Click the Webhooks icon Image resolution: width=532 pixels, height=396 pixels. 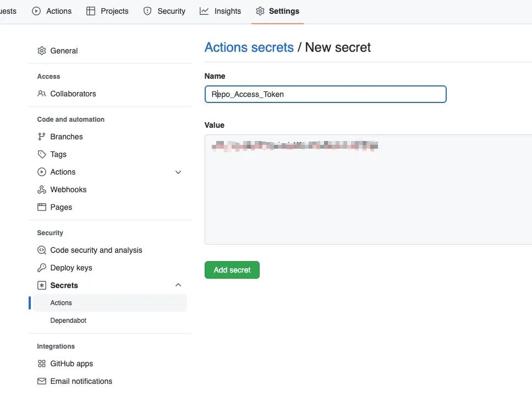pos(42,189)
